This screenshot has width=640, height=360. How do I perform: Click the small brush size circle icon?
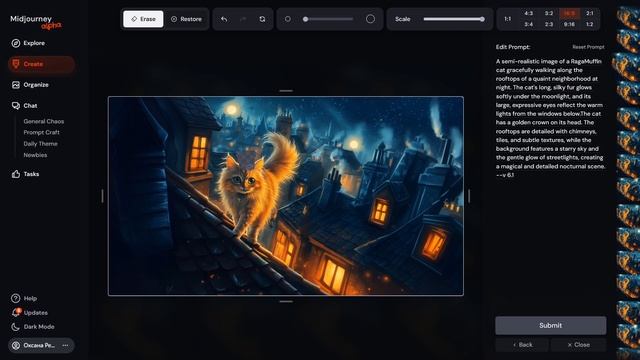pos(288,19)
